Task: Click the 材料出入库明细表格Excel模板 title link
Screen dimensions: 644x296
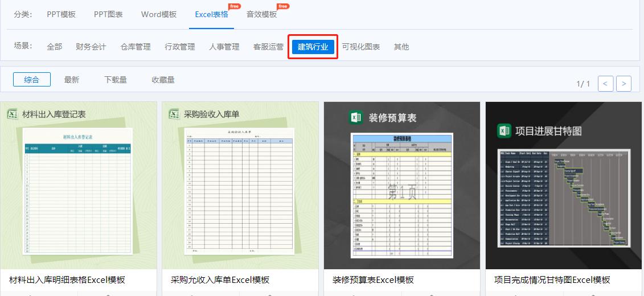Action: (67, 280)
